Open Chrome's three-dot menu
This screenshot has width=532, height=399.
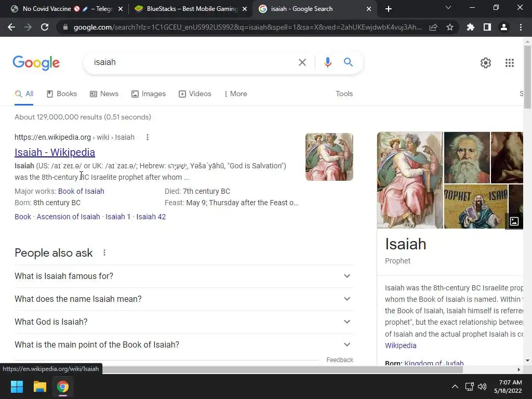click(521, 27)
